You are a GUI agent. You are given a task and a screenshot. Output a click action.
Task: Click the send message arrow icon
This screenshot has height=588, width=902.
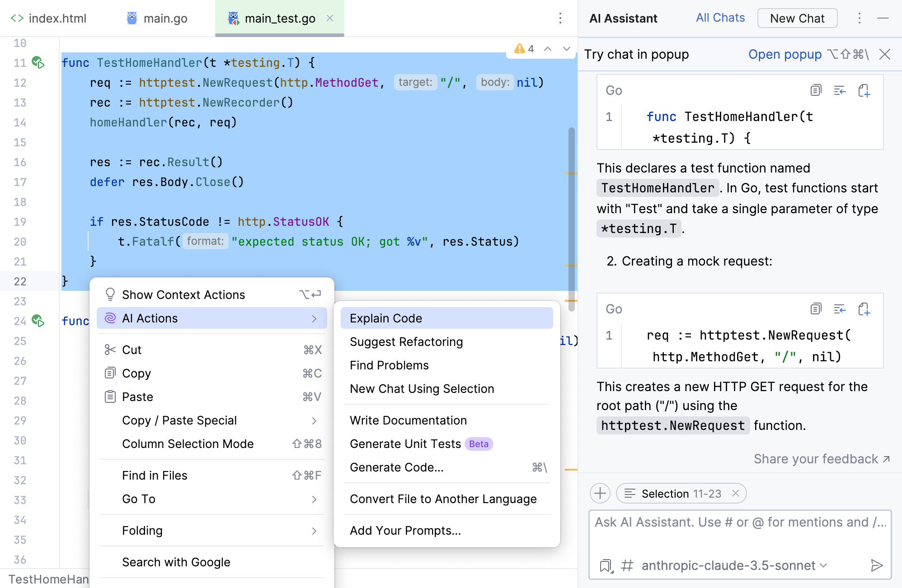pyautogui.click(x=876, y=565)
